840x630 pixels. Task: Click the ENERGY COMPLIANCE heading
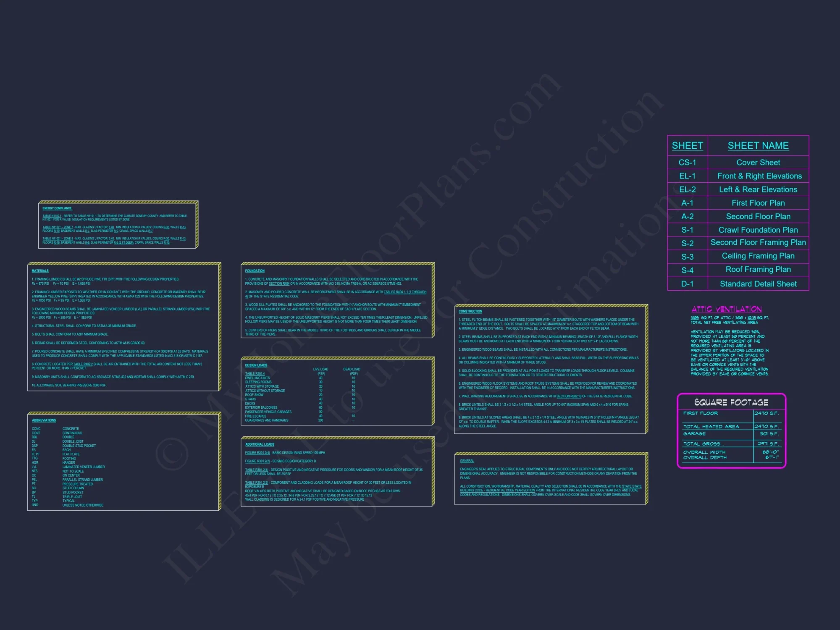[57, 208]
